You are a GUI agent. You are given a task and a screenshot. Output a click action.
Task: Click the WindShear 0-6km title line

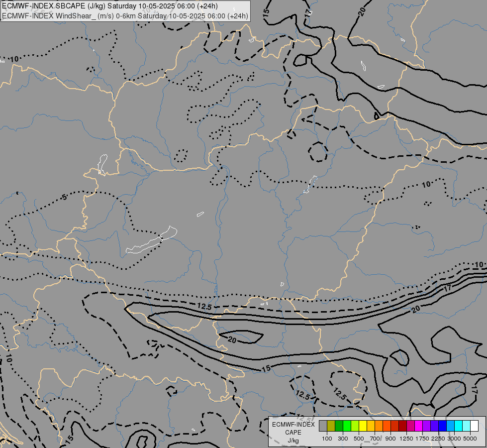pos(125,16)
